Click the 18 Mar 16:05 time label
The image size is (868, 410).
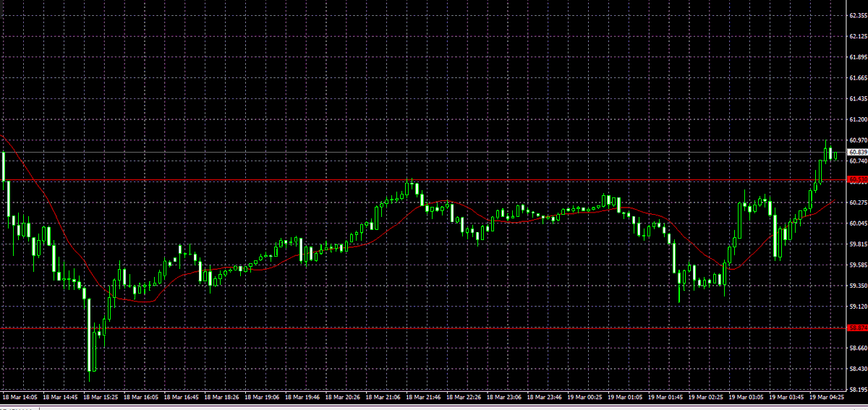click(141, 397)
